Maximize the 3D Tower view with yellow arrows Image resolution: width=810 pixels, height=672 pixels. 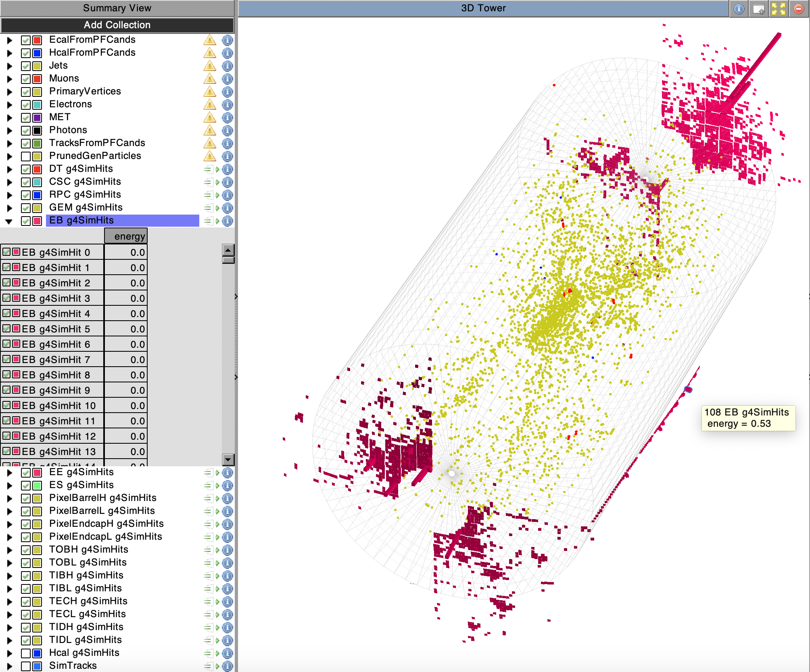(778, 8)
